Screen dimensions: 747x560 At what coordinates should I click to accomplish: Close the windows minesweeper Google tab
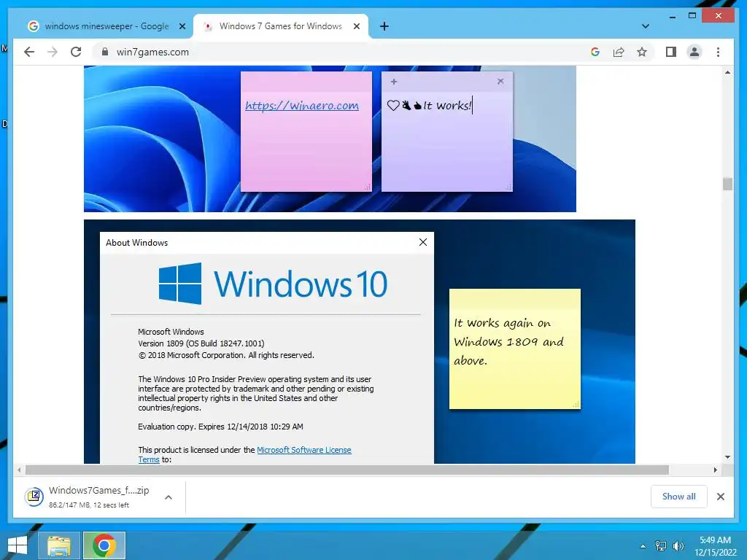182,26
